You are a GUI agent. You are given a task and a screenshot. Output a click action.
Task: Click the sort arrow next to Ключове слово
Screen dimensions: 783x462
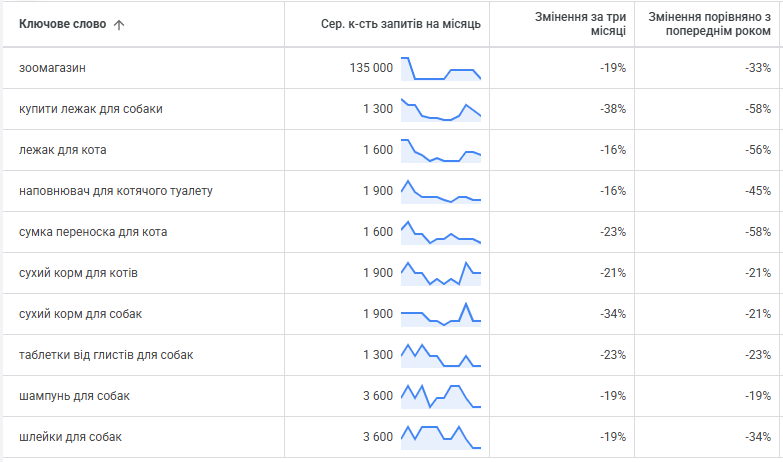tap(119, 24)
